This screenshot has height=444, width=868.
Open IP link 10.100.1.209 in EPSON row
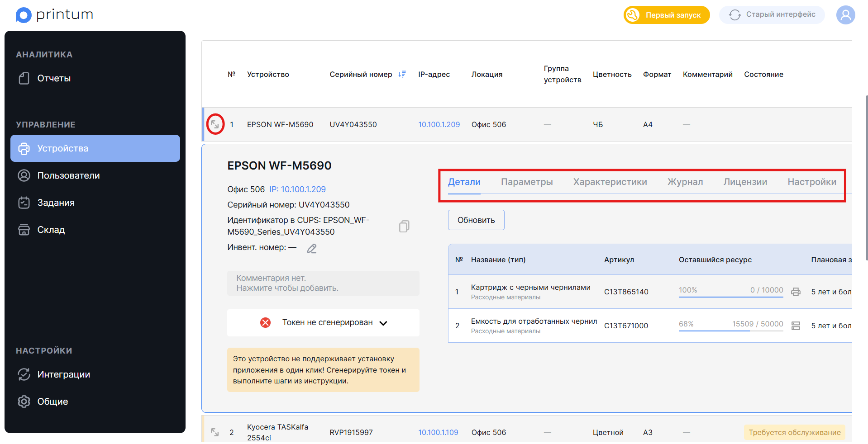coord(439,124)
